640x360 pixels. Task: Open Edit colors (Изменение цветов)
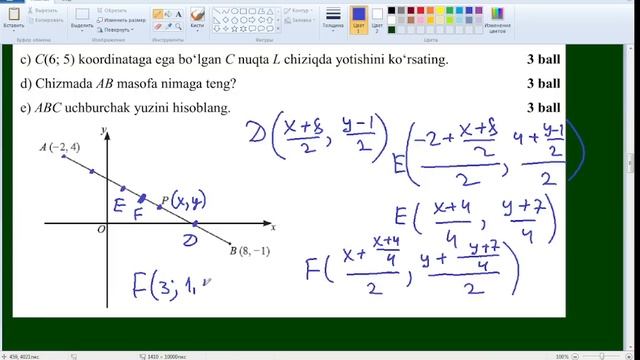[497, 20]
